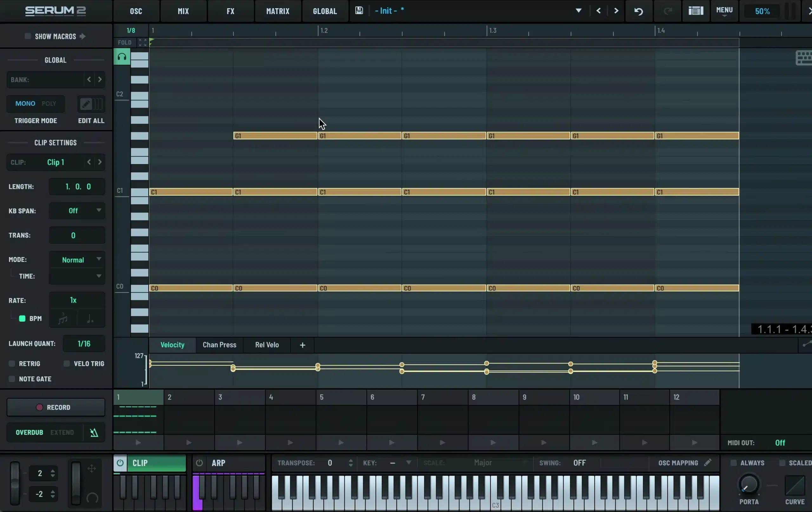
Task: Adjust the PORTA knob
Action: point(749,485)
